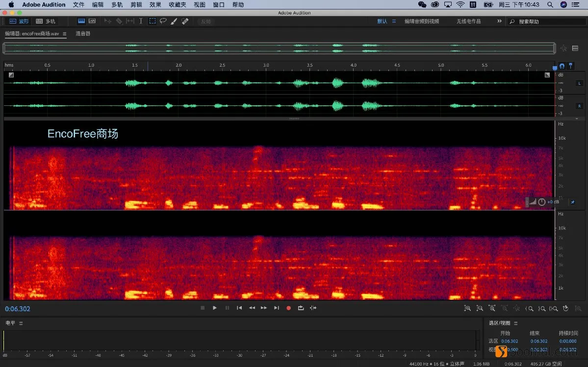Adjust the +0 dB HUD gain knob
The width and height of the screenshot is (588, 367).
tap(541, 202)
